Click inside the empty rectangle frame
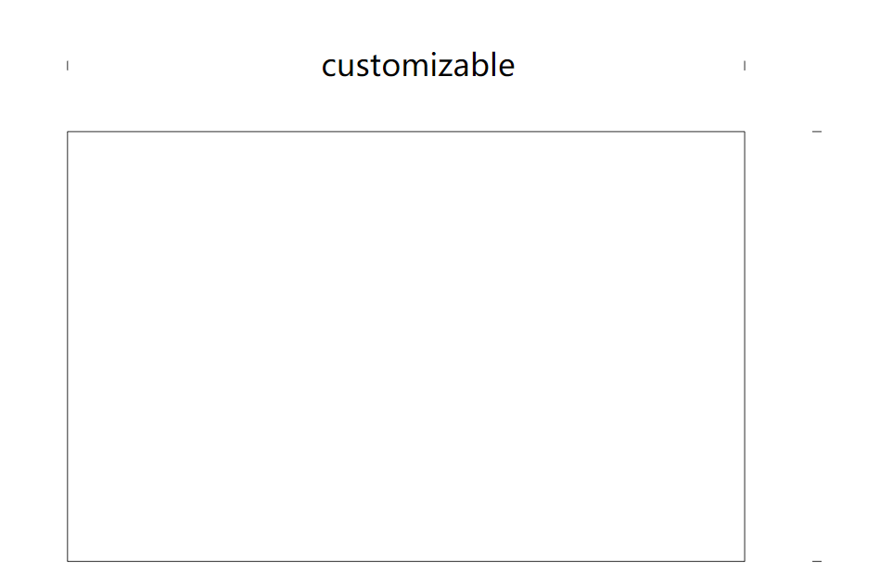This screenshot has height=588, width=880. (405, 346)
